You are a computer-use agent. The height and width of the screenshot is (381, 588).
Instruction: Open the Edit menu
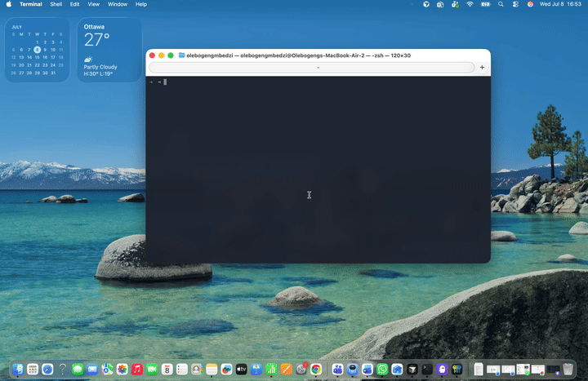74,4
